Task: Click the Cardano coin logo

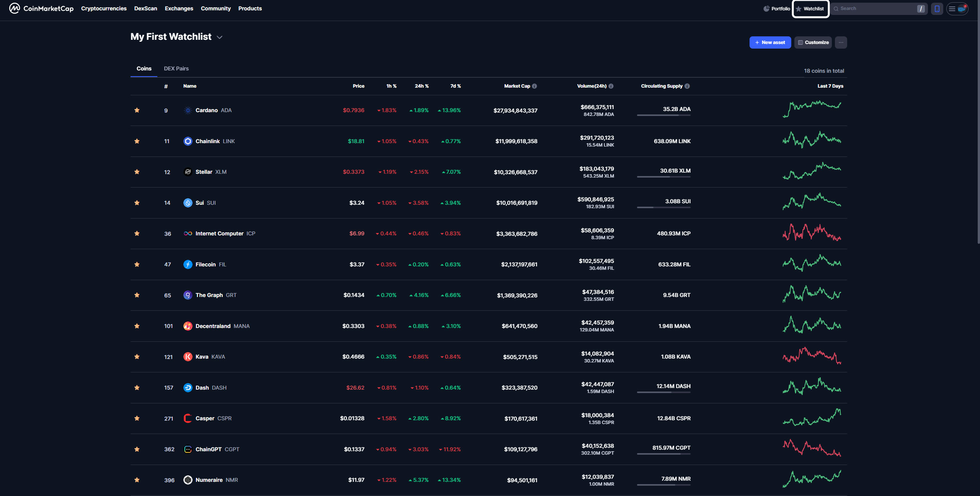Action: point(188,110)
